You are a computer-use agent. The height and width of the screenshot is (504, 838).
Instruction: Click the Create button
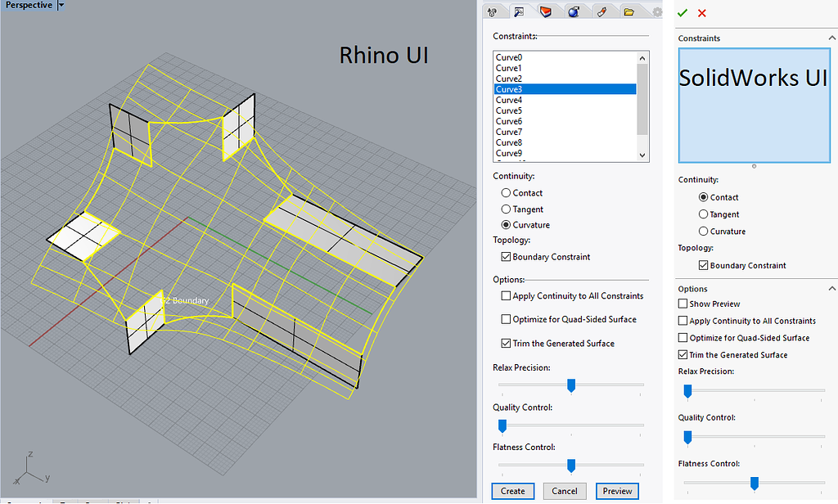pos(512,491)
